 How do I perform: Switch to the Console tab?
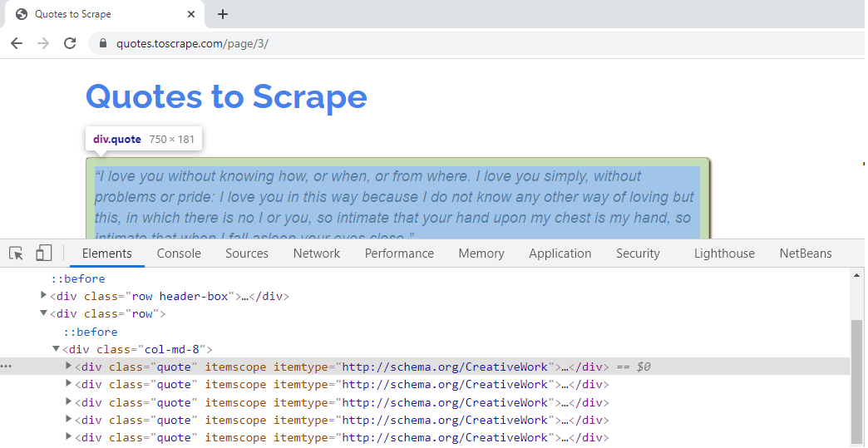(179, 254)
